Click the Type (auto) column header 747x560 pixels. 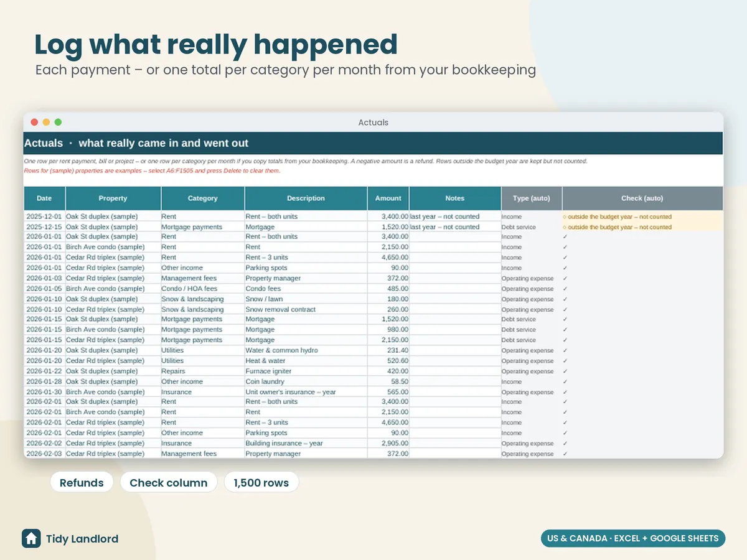pyautogui.click(x=532, y=198)
